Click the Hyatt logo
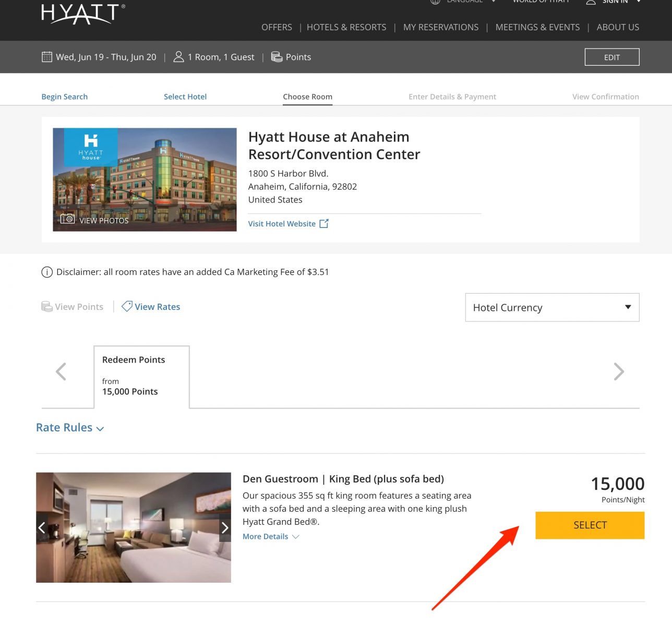This screenshot has height=626, width=672. [83, 14]
